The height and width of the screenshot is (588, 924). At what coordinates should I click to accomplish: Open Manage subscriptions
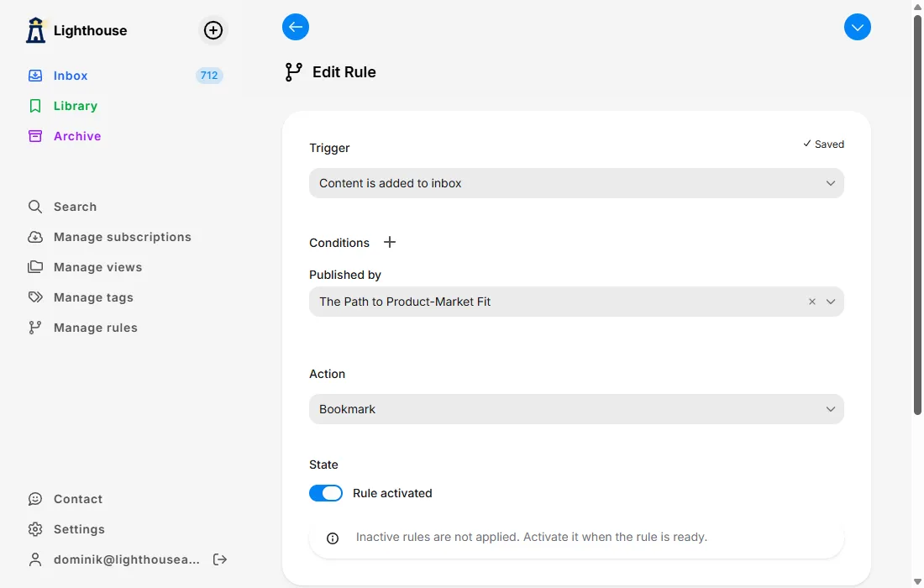point(122,237)
